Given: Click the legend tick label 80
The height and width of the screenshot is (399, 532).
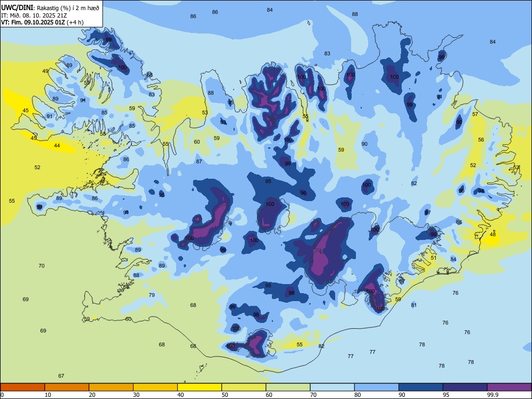Looking at the screenshot, I should pyautogui.click(x=358, y=395).
